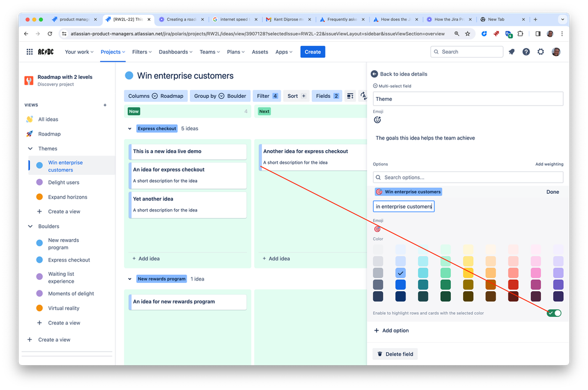Image resolution: width=588 pixels, height=390 pixels.
Task: Toggle the browser side panel icon
Action: tap(538, 34)
